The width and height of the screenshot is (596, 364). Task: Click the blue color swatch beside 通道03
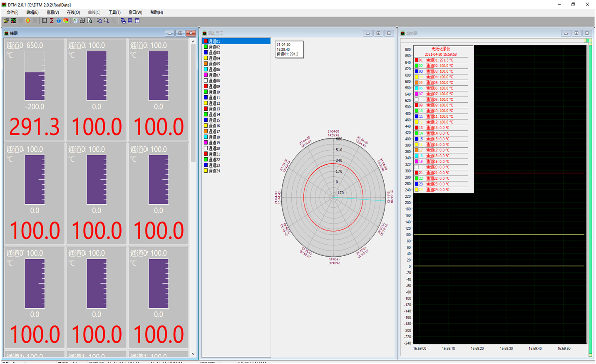pyautogui.click(x=206, y=53)
